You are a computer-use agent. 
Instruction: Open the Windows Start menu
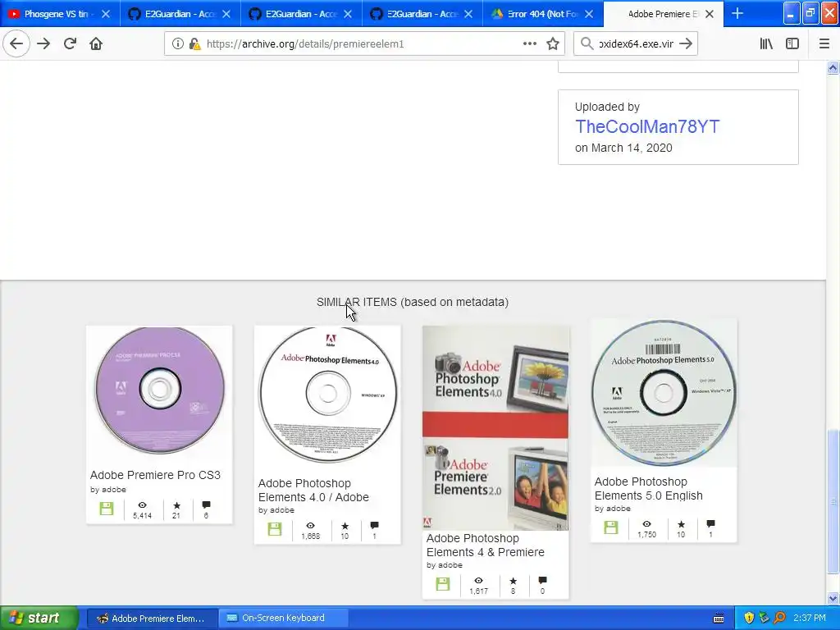(x=39, y=618)
